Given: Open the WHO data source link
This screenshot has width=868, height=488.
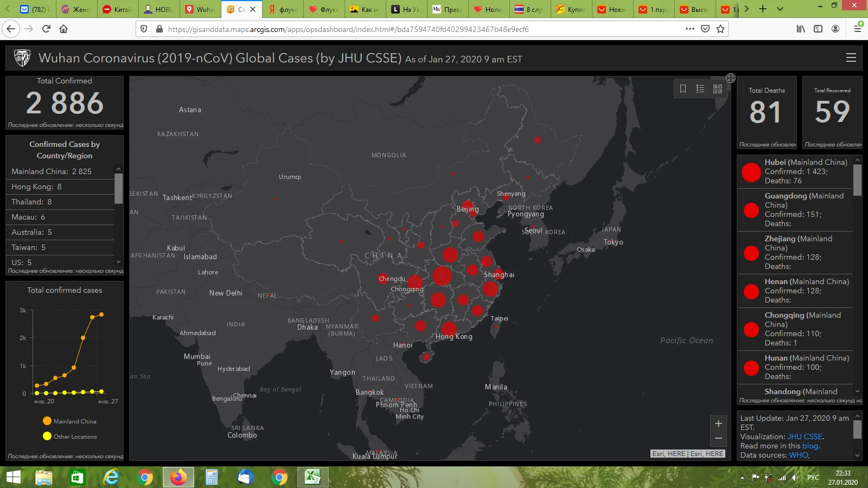Looking at the screenshot, I should 799,455.
